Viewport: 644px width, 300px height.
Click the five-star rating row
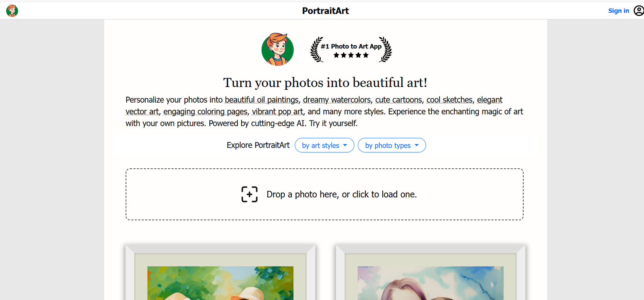pyautogui.click(x=351, y=55)
